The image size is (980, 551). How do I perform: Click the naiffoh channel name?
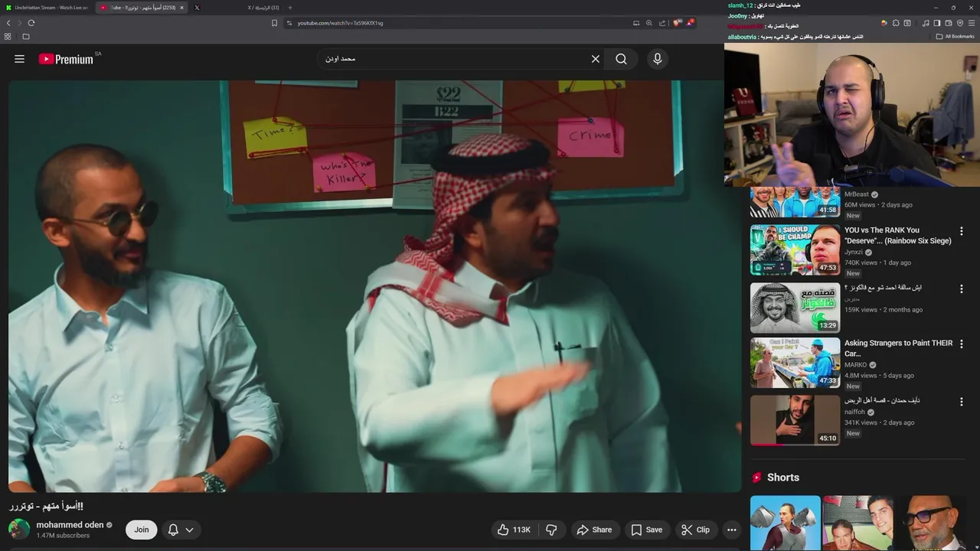coord(854,412)
